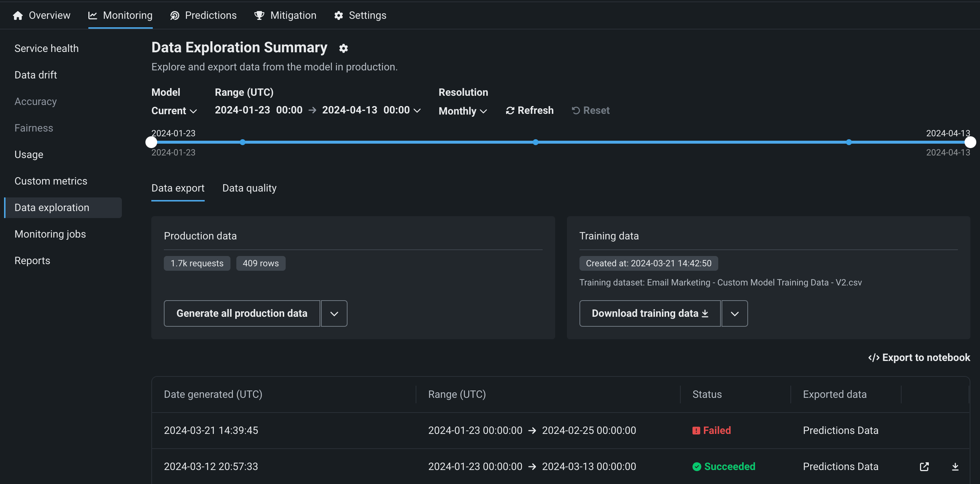The width and height of the screenshot is (980, 484).
Task: Click the right handle of date range slider
Action: [x=970, y=142]
